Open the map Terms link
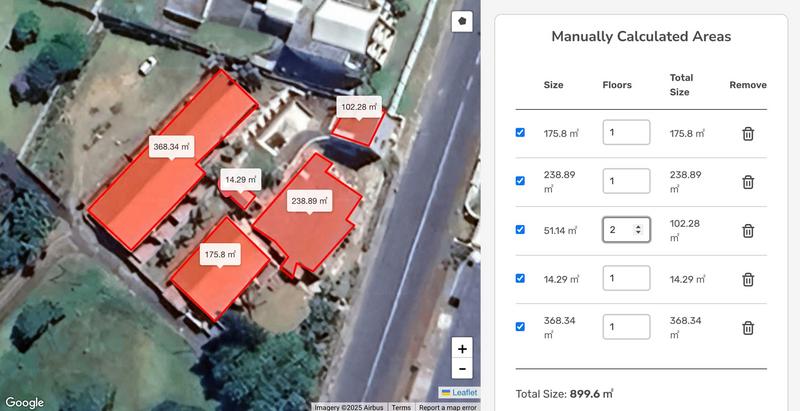Viewport: 800px width, 411px height. click(401, 407)
